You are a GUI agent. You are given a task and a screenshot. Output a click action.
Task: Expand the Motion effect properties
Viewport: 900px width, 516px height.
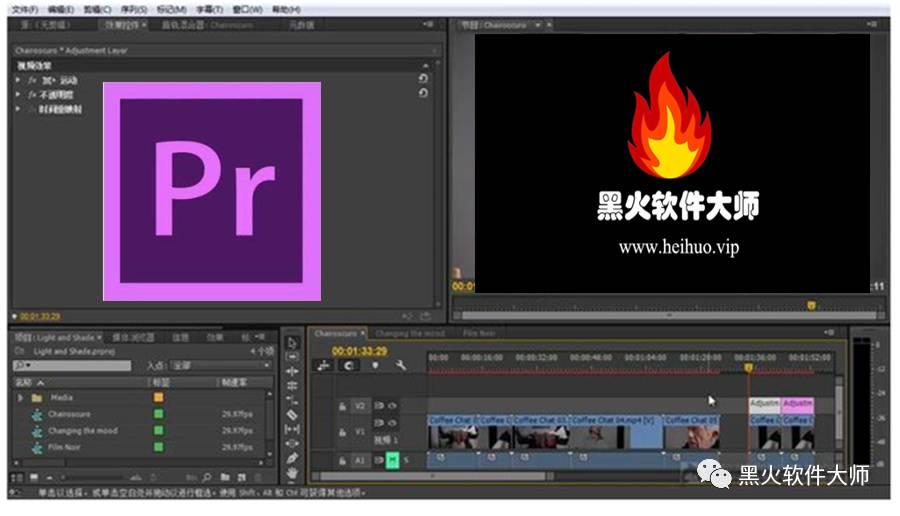(18, 80)
